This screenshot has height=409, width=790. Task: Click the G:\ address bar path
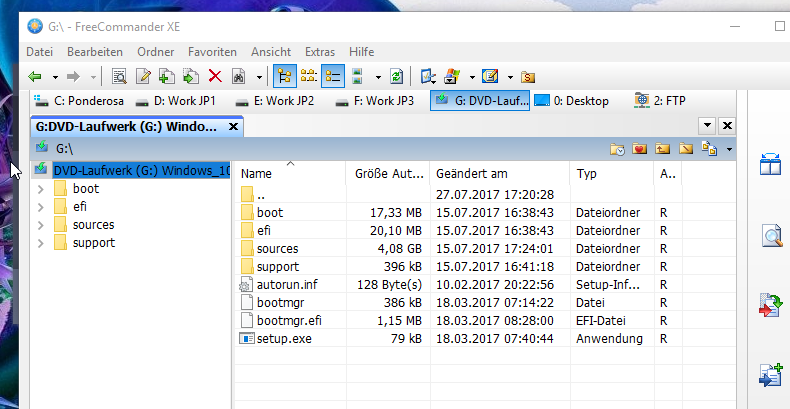pyautogui.click(x=64, y=149)
